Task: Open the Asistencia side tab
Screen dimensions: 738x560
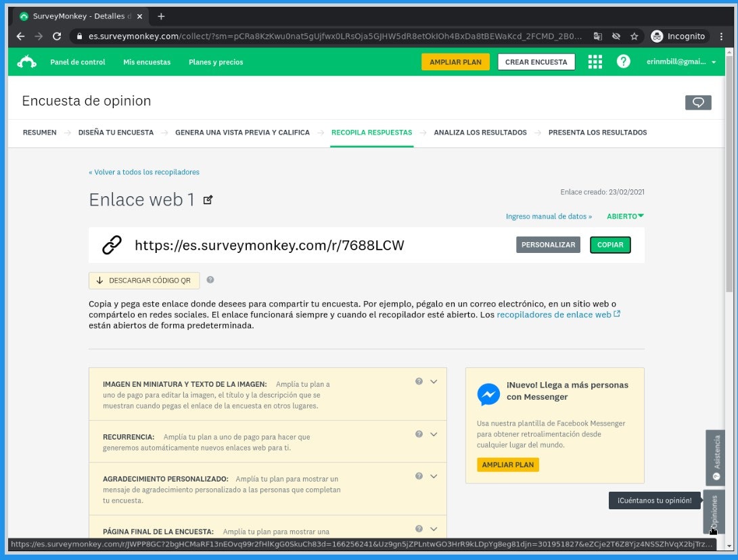Action: (715, 457)
